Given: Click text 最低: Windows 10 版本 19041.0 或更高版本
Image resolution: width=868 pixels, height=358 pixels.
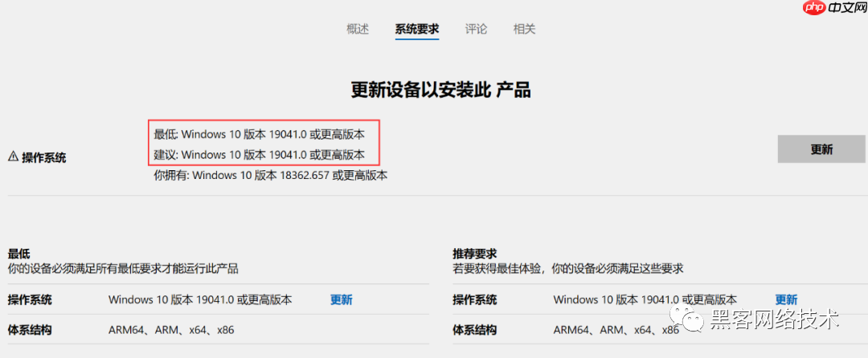Looking at the screenshot, I should 259,134.
